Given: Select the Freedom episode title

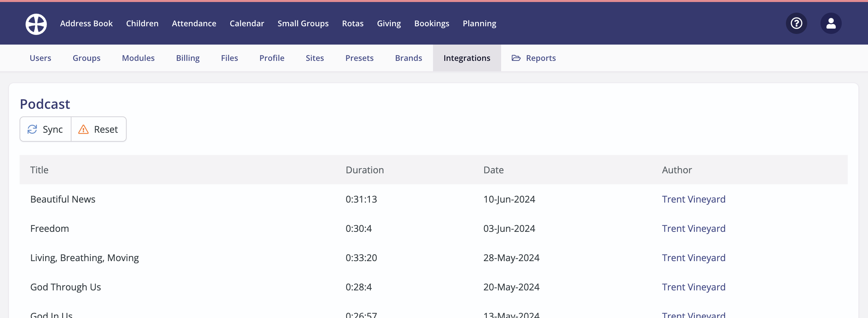Looking at the screenshot, I should [x=50, y=228].
